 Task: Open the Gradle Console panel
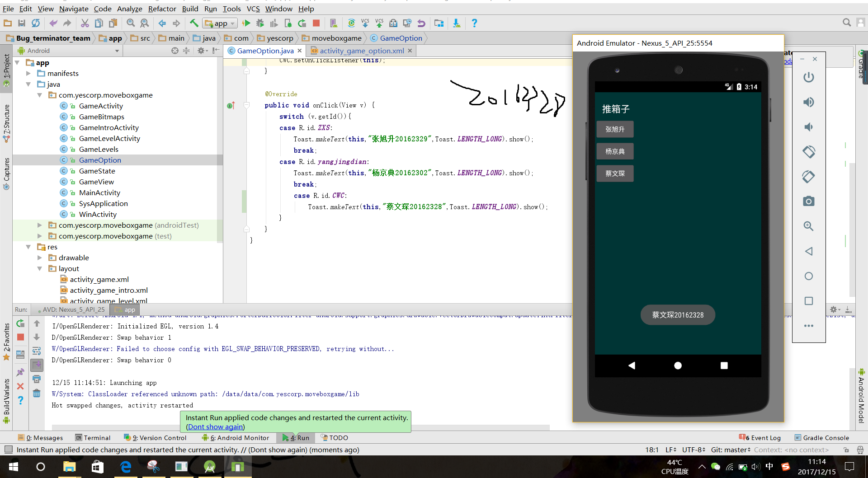822,437
